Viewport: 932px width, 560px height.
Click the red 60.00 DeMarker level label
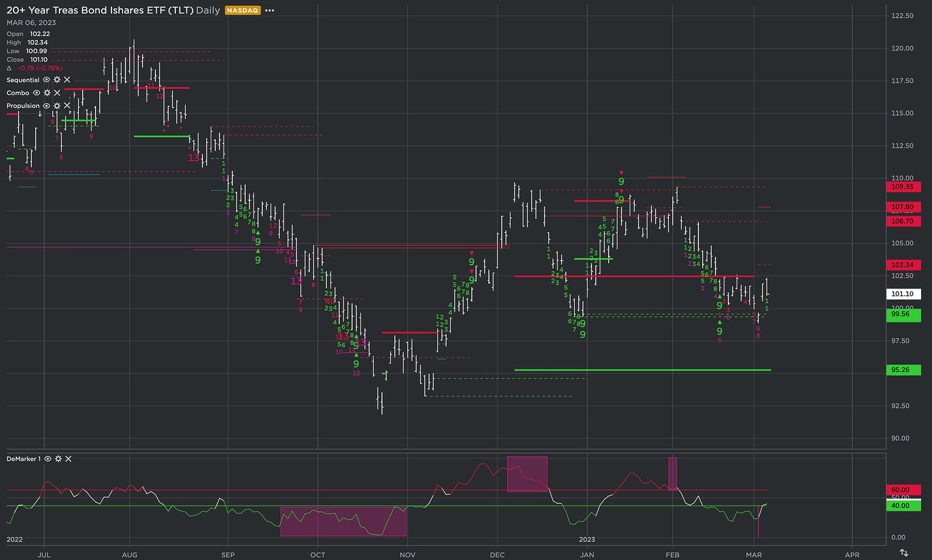click(902, 490)
